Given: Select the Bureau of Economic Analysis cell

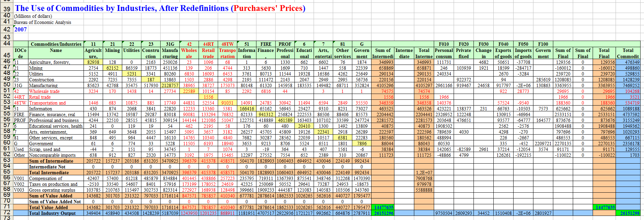Looking at the screenshot, I should [x=42, y=22].
